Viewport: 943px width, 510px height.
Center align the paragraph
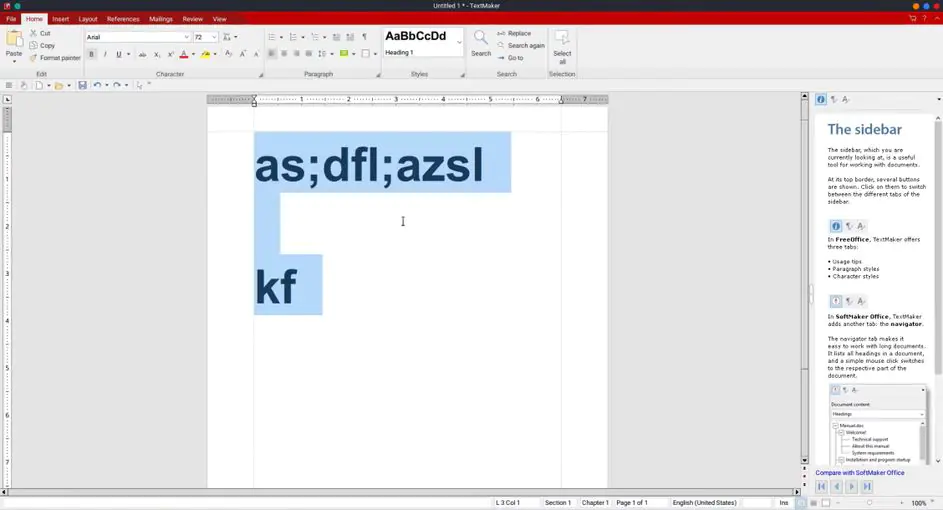[284, 54]
